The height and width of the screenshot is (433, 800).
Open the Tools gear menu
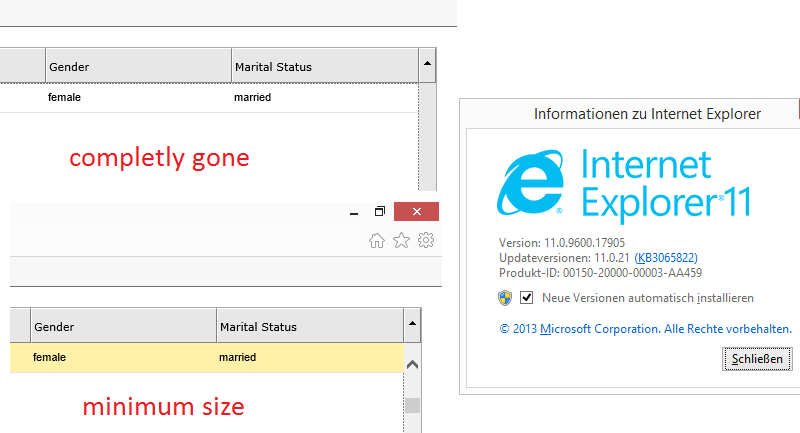point(426,240)
